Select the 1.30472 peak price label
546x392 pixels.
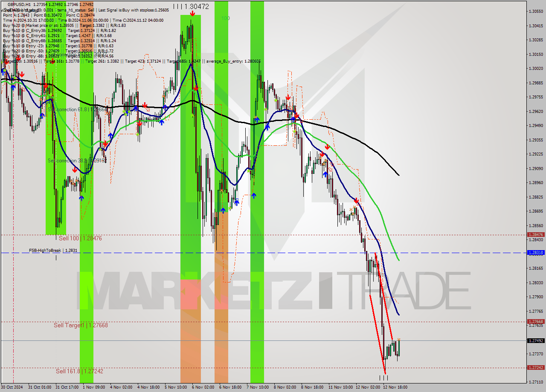click(x=197, y=6)
